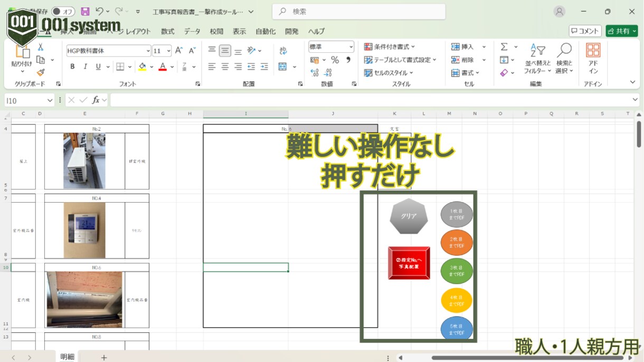Screen dimensions: 644x362
Task: Click the Undo arrow icon
Action: (99, 11)
